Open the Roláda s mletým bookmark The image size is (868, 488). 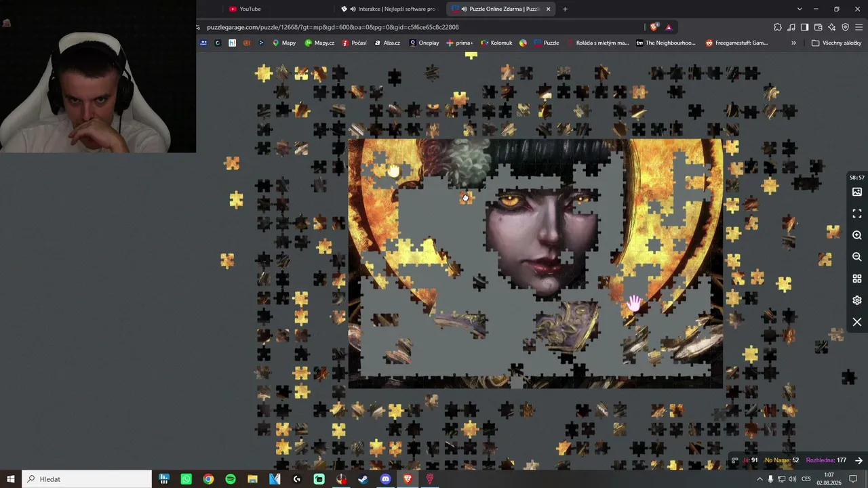(x=598, y=43)
